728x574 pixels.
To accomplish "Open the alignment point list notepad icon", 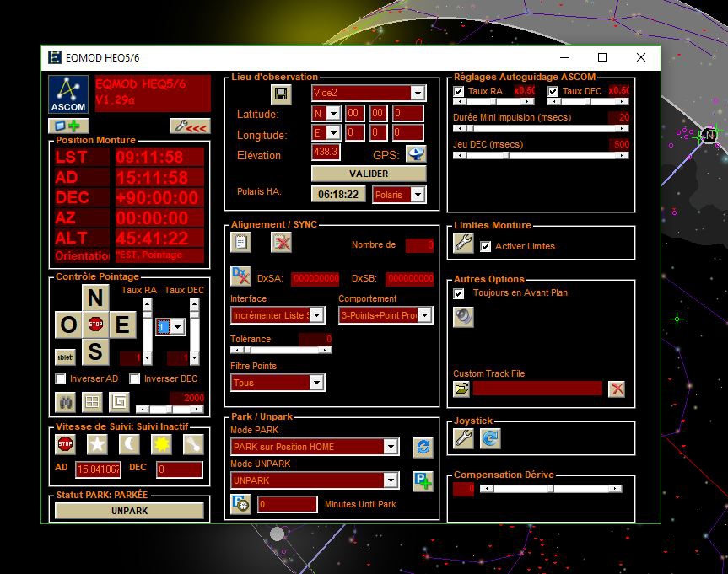I will click(x=240, y=242).
